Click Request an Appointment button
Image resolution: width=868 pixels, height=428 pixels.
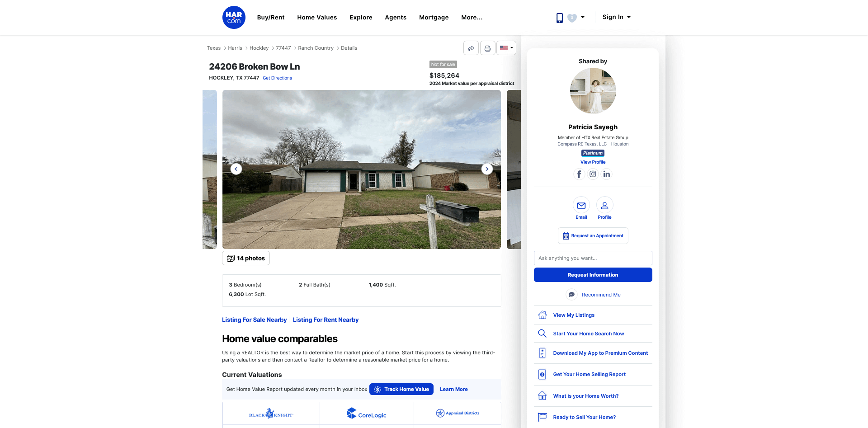[x=593, y=236]
